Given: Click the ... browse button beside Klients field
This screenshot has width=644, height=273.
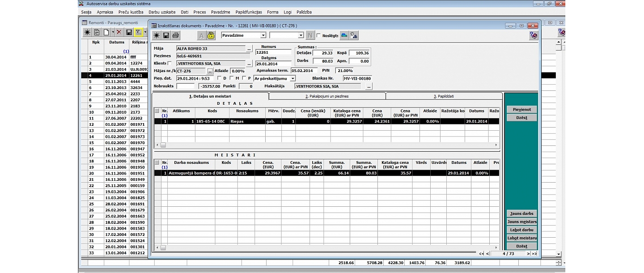Looking at the screenshot, I should click(249, 64).
